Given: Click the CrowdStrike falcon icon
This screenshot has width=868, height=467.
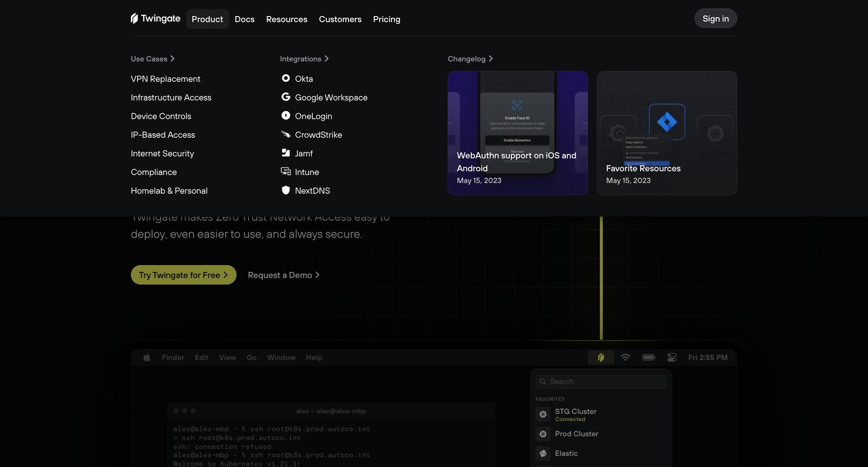Looking at the screenshot, I should 285,134.
